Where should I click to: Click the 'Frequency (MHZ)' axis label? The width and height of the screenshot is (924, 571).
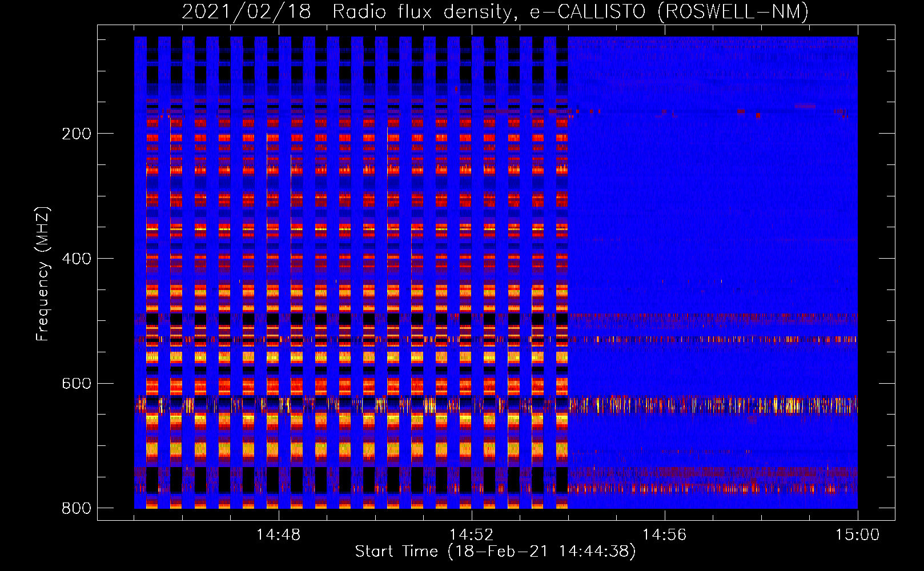pyautogui.click(x=43, y=274)
